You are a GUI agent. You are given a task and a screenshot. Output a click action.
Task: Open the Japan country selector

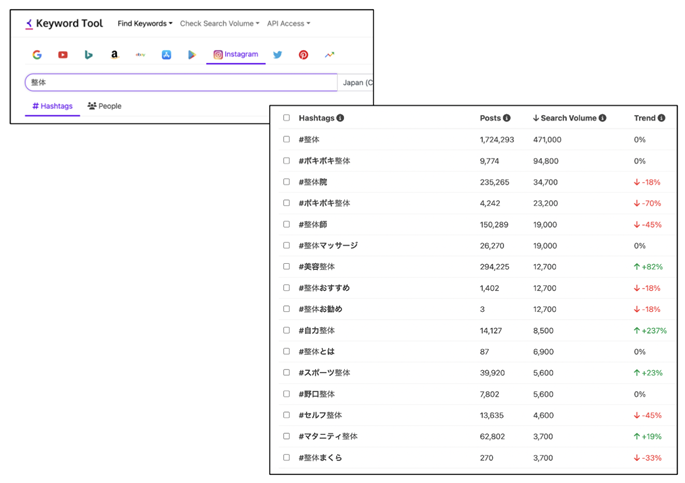click(x=356, y=83)
